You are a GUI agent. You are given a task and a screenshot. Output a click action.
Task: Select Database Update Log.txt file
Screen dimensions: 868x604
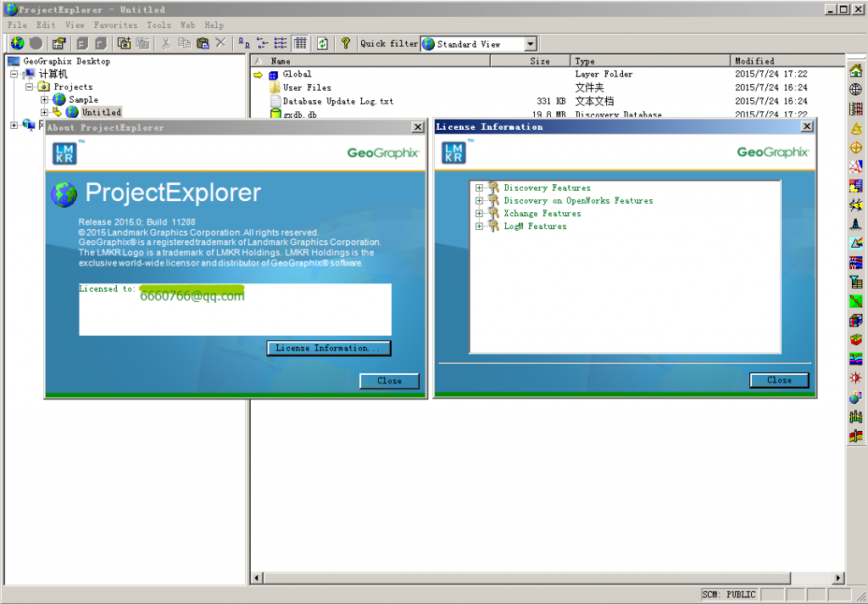pos(337,102)
